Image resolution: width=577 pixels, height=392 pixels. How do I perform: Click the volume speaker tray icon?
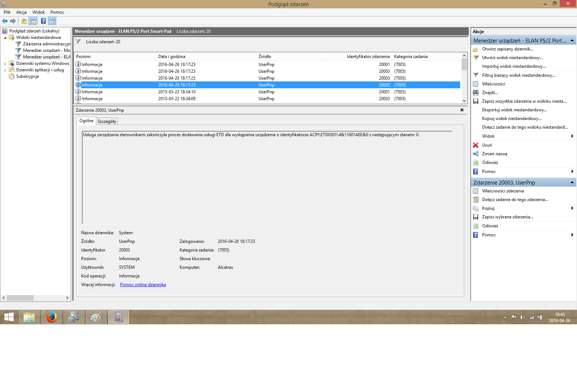pyautogui.click(x=522, y=317)
